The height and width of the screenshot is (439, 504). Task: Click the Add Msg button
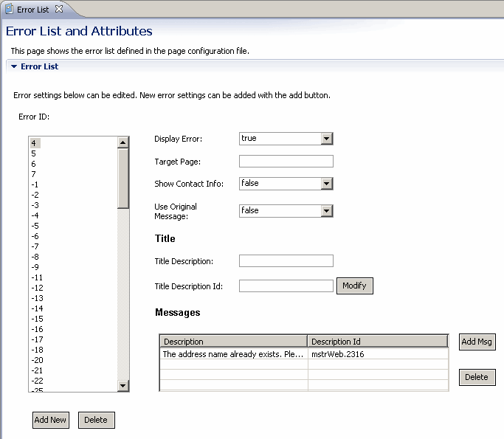pos(477,342)
